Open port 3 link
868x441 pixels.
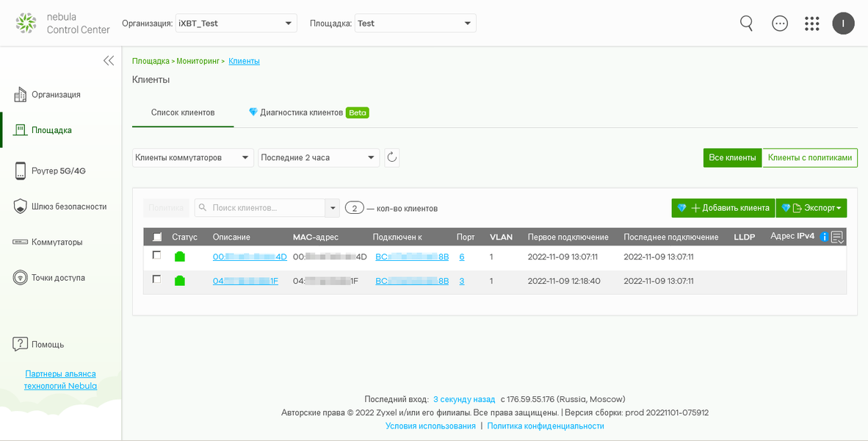click(x=462, y=282)
